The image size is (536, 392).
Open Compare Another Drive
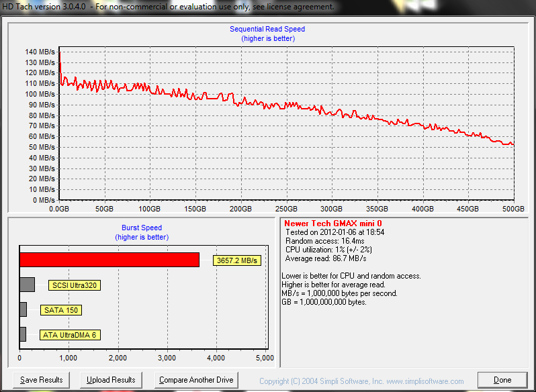point(196,380)
